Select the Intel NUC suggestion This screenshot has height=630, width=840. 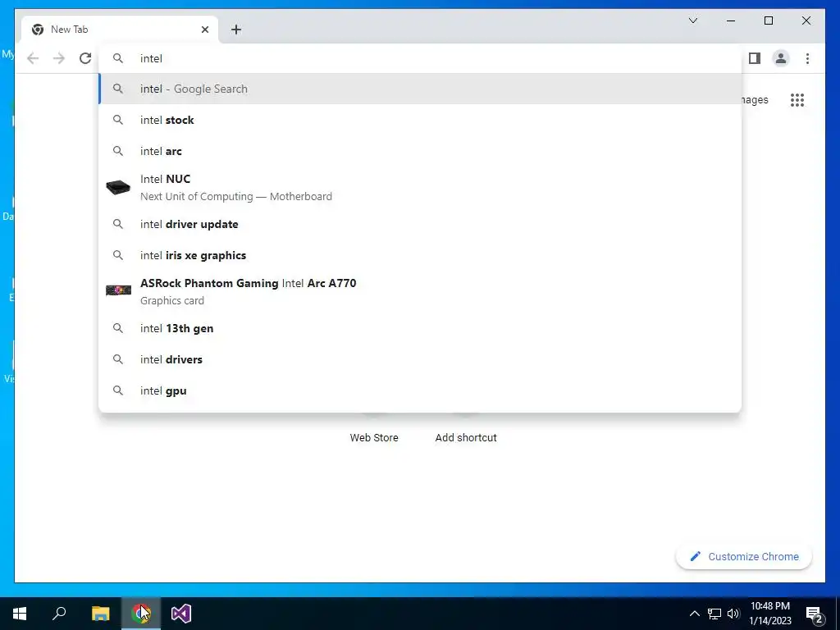tap(421, 188)
